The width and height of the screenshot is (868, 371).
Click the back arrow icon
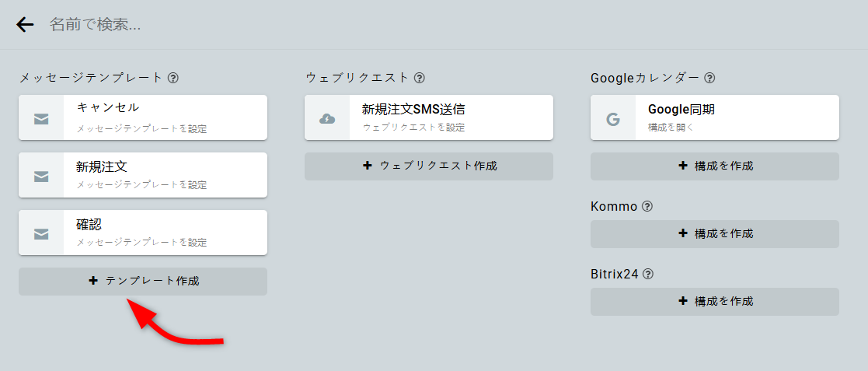[x=25, y=25]
